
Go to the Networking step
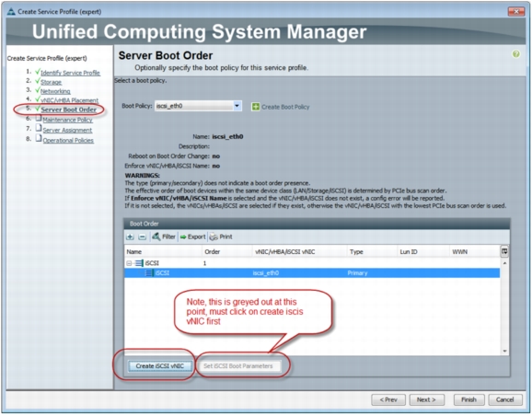point(55,91)
